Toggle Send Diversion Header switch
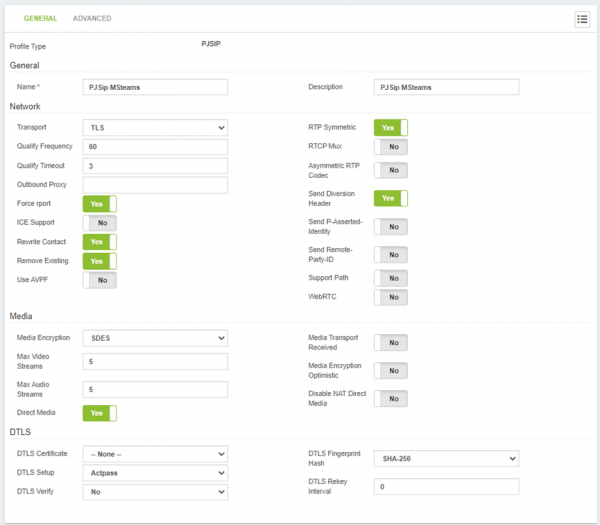This screenshot has width=600, height=525. 391,198
